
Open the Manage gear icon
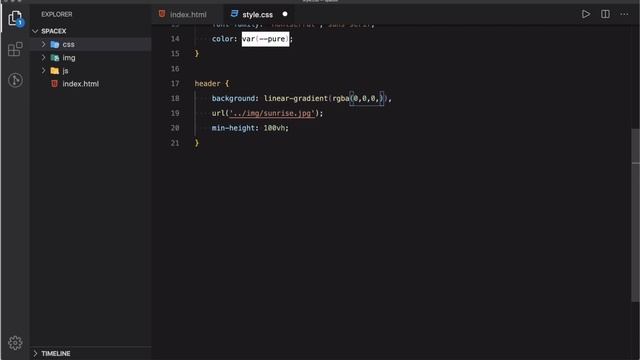point(15,343)
